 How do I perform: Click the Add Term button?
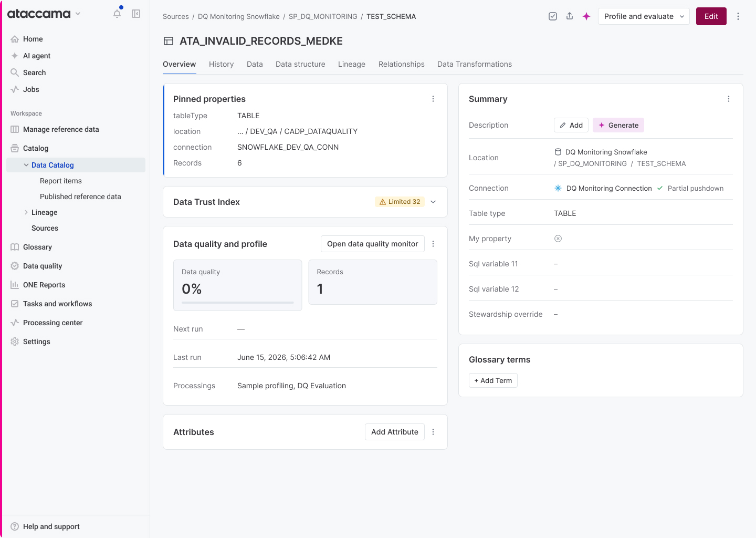click(x=493, y=380)
